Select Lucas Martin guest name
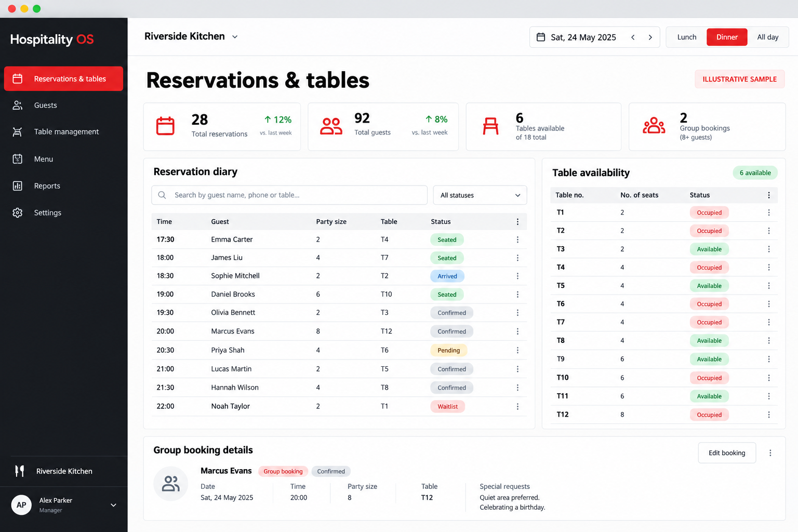This screenshot has height=532, width=798. [x=231, y=369]
